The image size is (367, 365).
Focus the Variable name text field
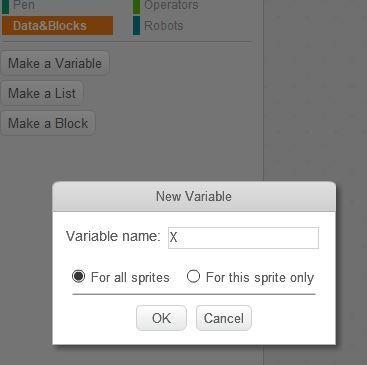point(243,238)
